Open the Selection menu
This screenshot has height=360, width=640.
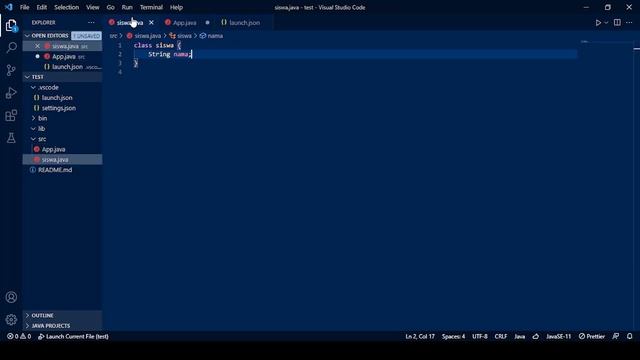(67, 7)
